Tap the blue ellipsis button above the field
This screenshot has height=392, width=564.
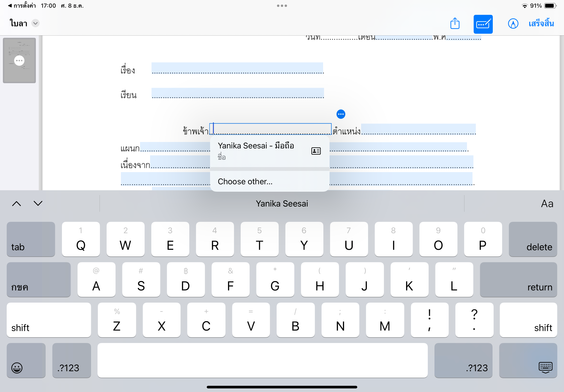tap(341, 114)
